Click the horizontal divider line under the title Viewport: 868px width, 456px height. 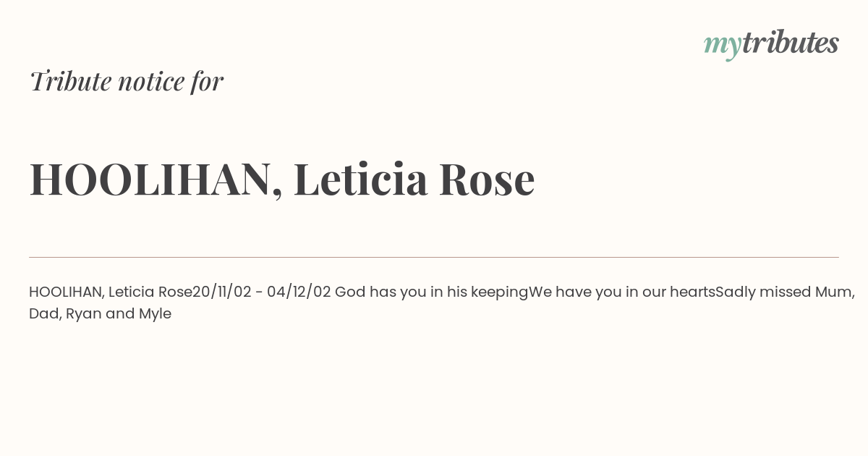click(434, 257)
